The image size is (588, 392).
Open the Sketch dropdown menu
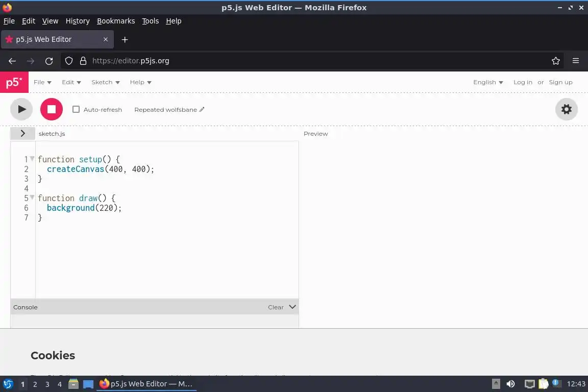click(x=105, y=82)
